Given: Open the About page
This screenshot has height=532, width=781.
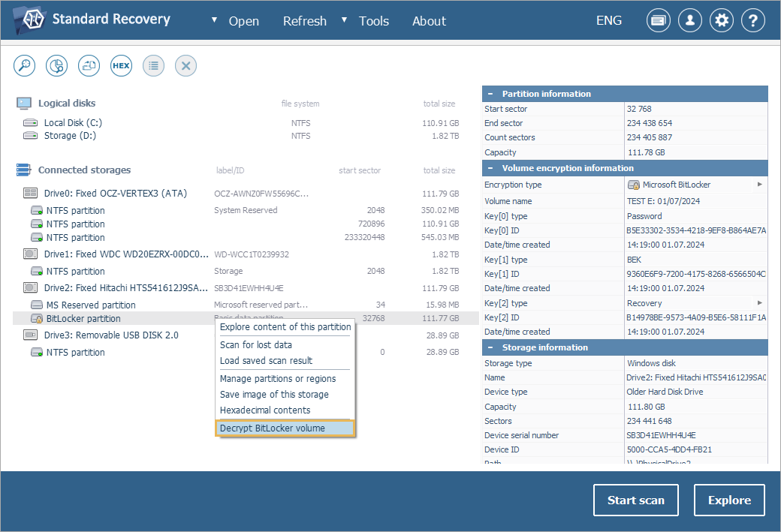Looking at the screenshot, I should [x=429, y=21].
